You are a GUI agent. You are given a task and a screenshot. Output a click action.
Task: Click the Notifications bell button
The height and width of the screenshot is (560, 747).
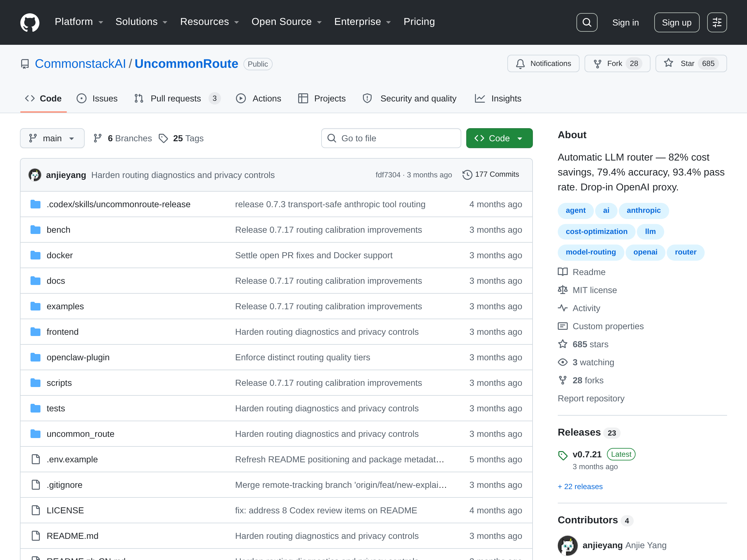pos(543,63)
